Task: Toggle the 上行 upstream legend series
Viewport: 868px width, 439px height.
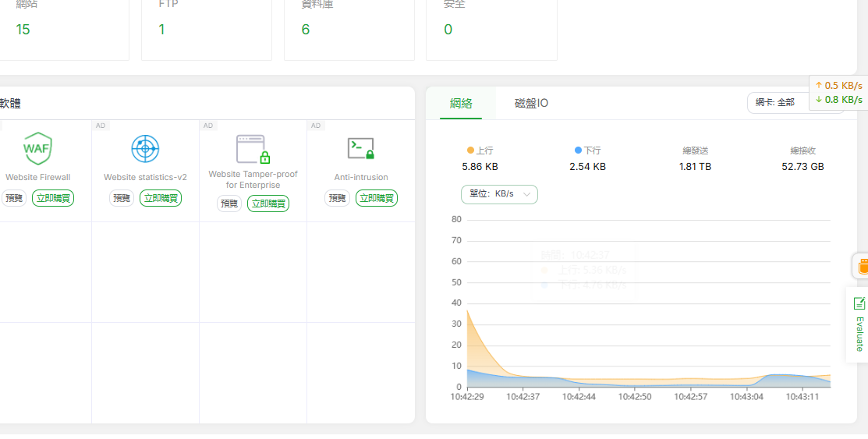Action: pos(480,150)
